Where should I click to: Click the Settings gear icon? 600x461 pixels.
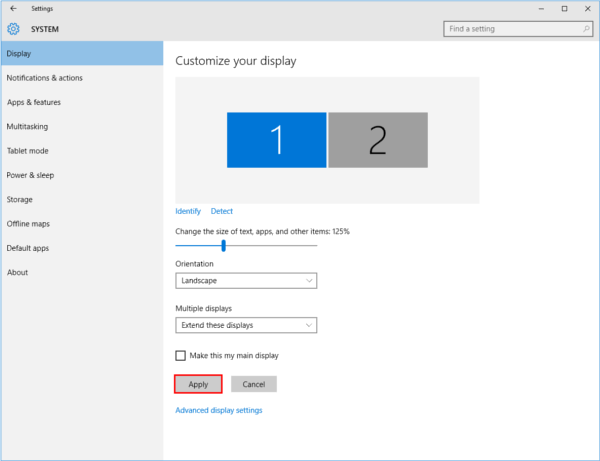pos(13,29)
